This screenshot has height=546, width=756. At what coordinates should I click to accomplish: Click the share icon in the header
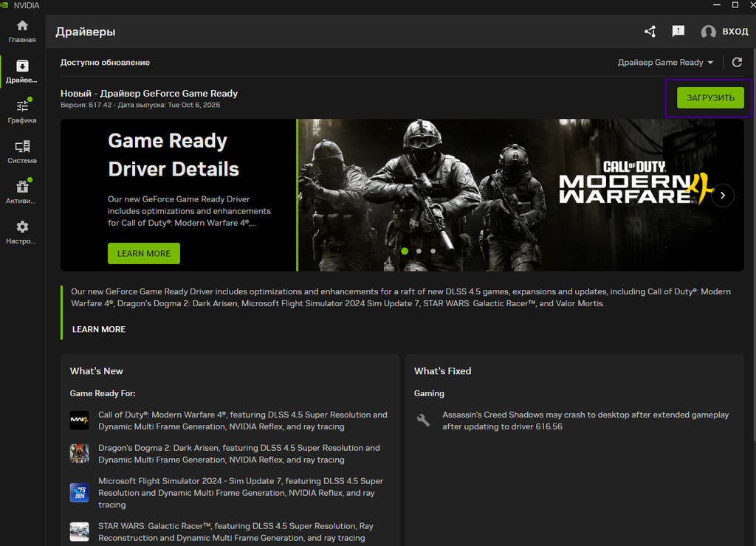[x=650, y=32]
